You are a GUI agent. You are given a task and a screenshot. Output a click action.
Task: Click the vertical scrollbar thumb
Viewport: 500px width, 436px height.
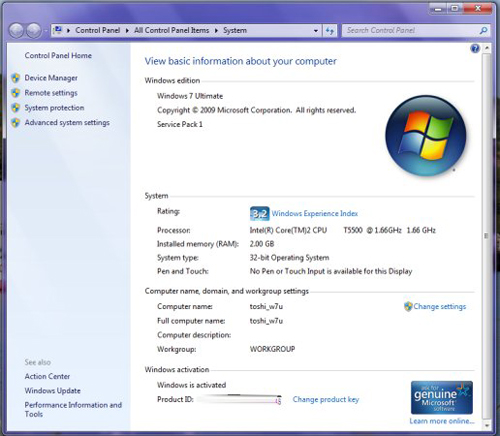pos(487,236)
